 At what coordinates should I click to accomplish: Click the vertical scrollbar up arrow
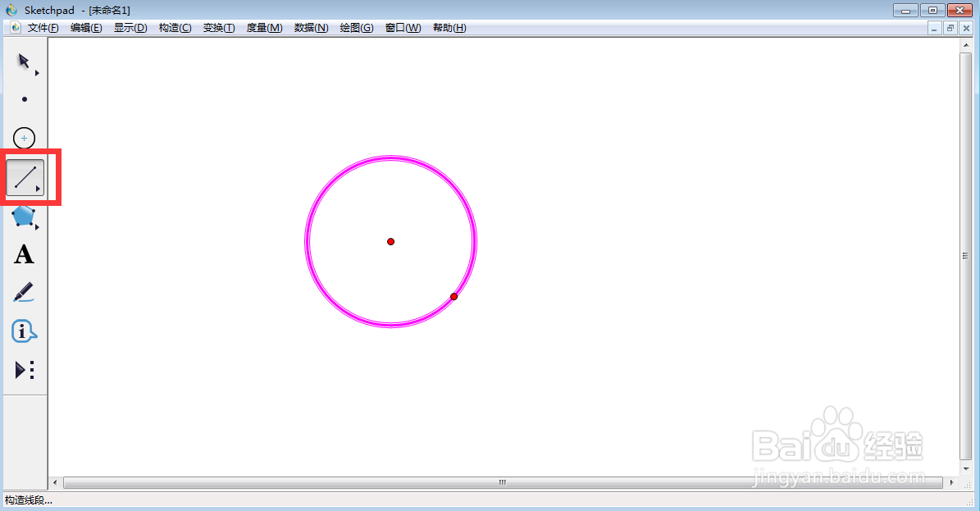tap(965, 46)
